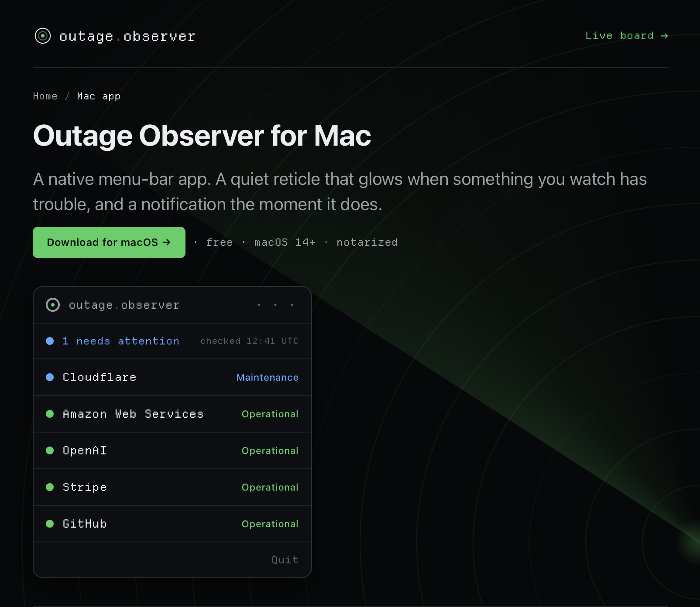Open the Stripe row
This screenshot has height=607, width=700.
tap(172, 487)
